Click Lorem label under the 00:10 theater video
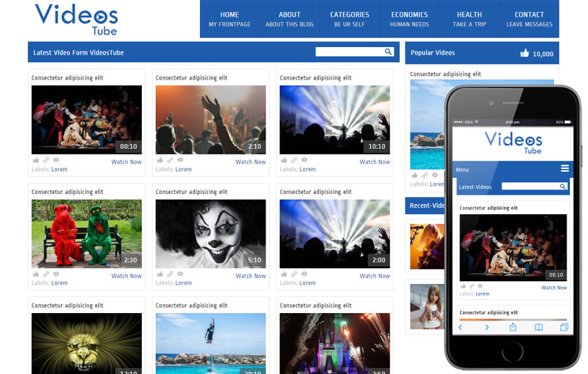 pos(59,170)
